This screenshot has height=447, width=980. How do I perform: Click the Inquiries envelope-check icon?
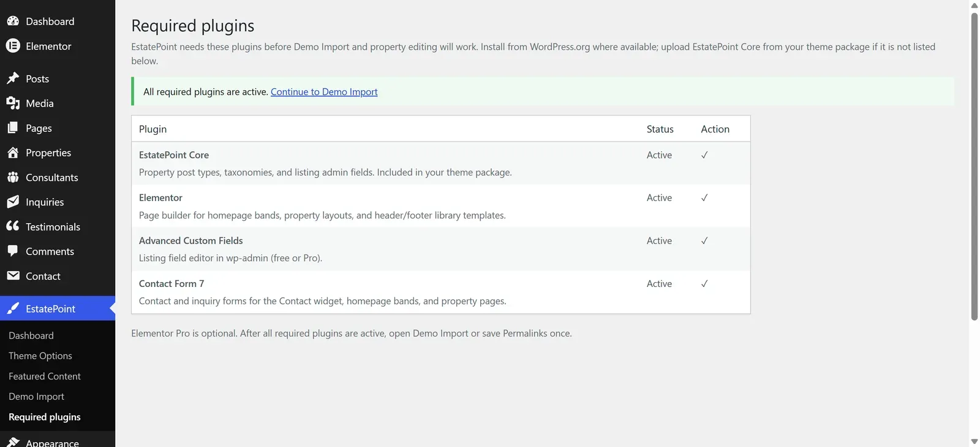click(x=13, y=202)
